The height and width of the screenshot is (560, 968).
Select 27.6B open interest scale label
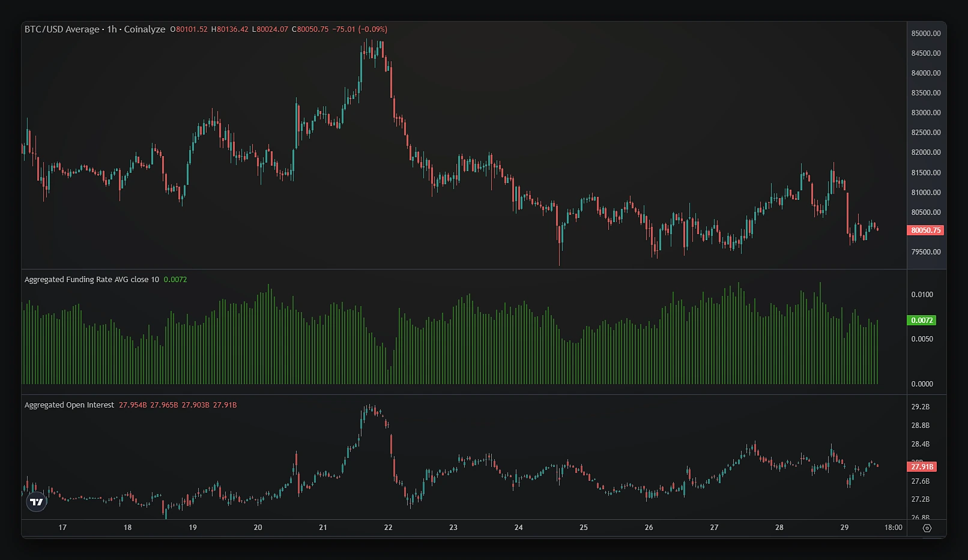pos(920,481)
